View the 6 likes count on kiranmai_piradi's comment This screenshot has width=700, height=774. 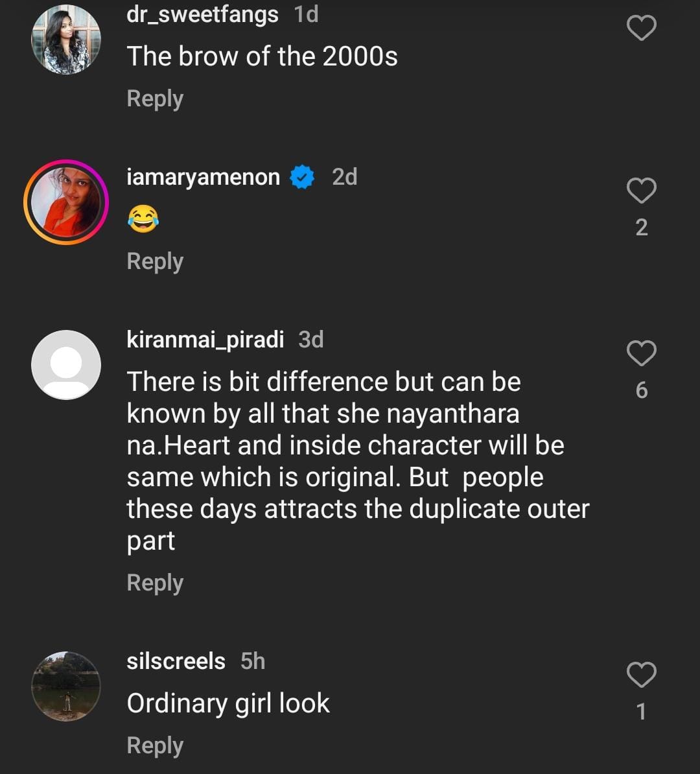pyautogui.click(x=641, y=390)
